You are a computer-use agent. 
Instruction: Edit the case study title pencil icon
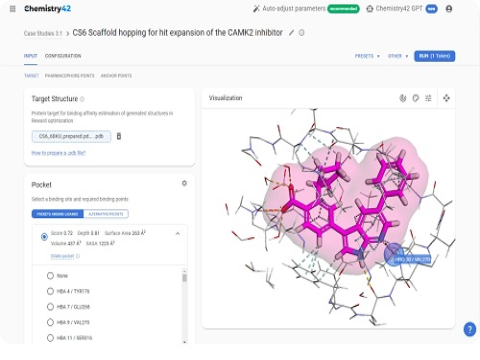(x=291, y=33)
